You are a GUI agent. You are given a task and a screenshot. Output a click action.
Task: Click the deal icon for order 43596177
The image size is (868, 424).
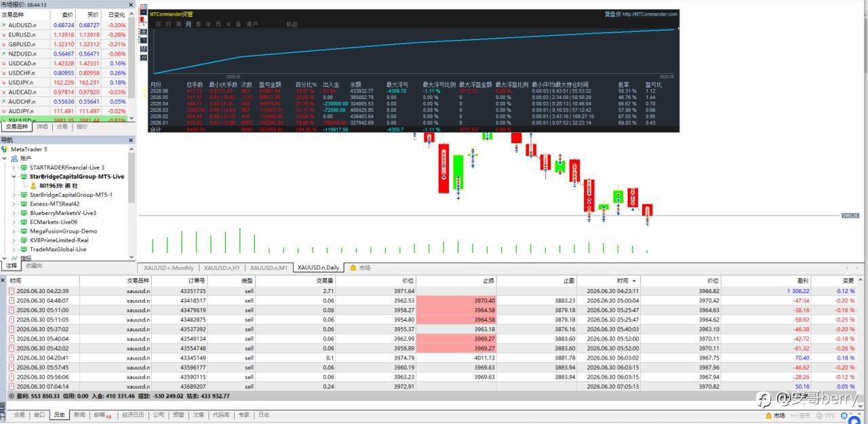coord(12,367)
